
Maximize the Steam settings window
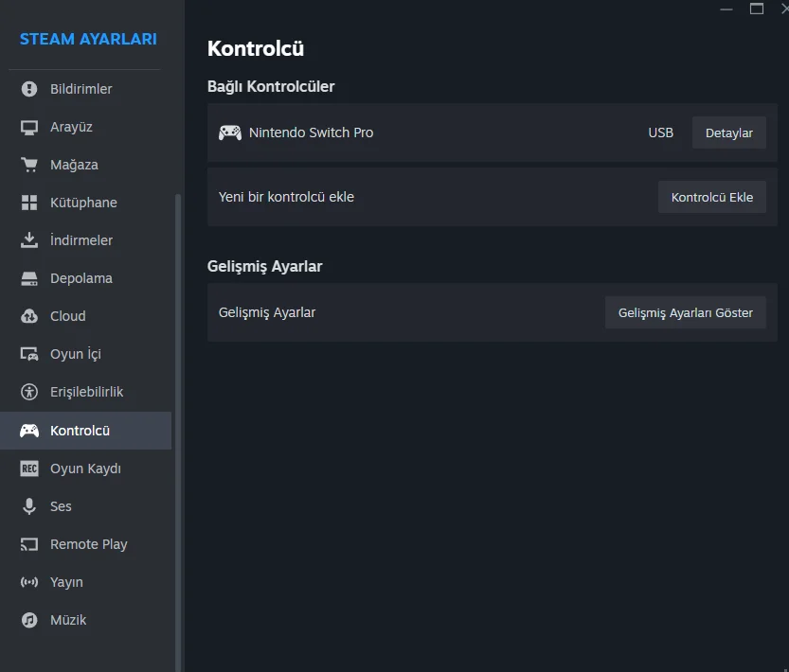click(756, 9)
